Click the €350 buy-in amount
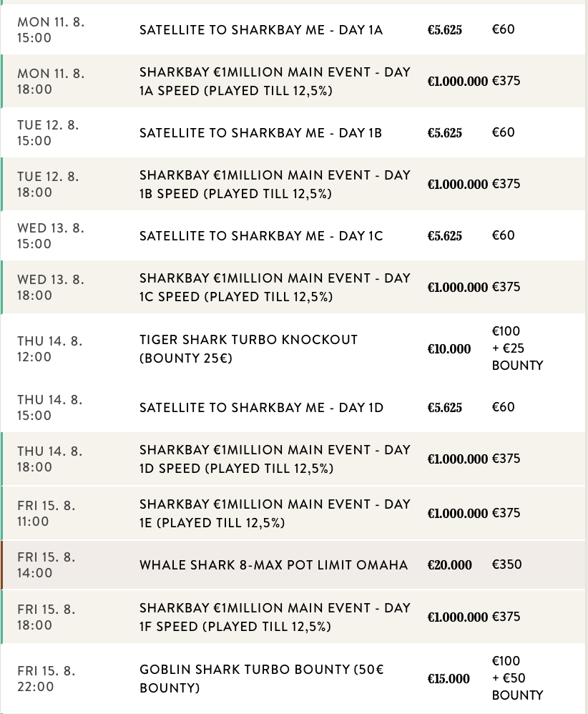The width and height of the screenshot is (588, 714). click(x=506, y=564)
